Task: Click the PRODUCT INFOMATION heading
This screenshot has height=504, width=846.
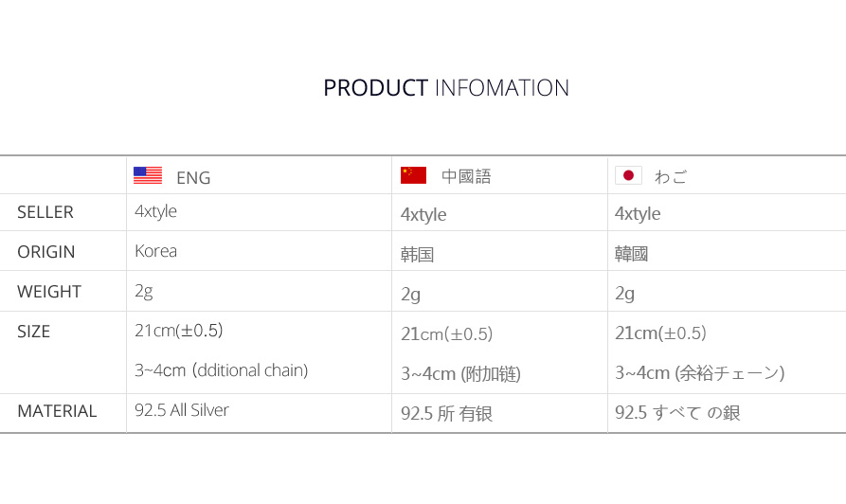Action: (446, 88)
